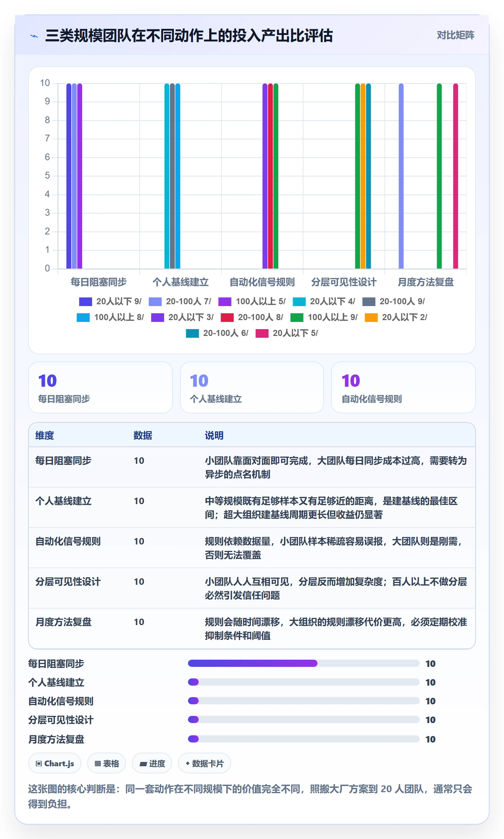Click the 自动化信号规则 progress bar
Screen dimensions: 504x839
(303, 701)
